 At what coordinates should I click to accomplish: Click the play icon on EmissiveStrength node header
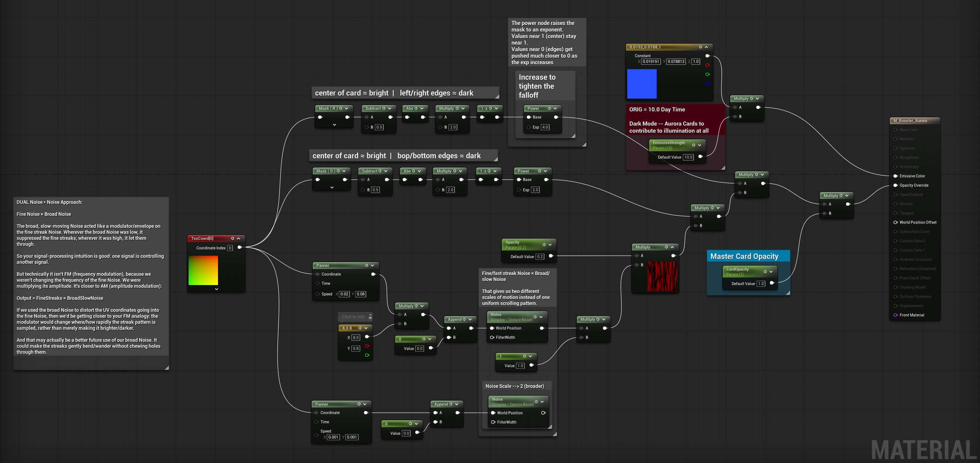click(x=693, y=145)
